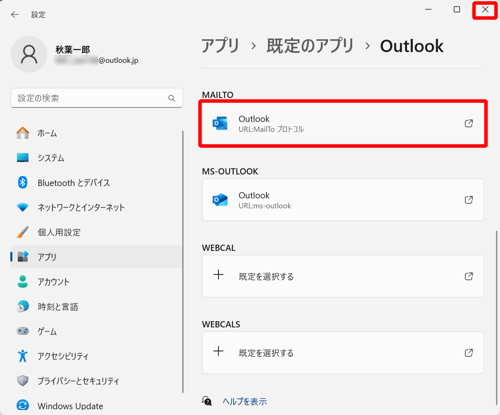Open 時刻と言語 settings
The width and height of the screenshot is (500, 415).
[96, 307]
